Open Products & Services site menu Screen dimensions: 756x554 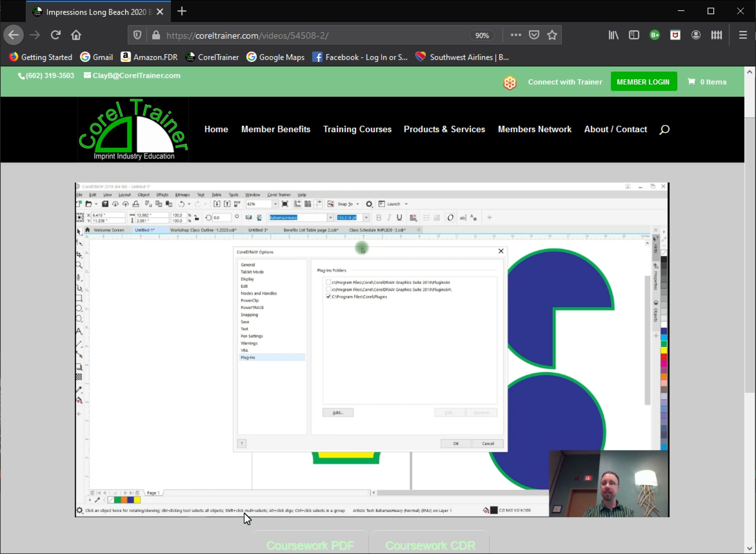click(x=444, y=129)
